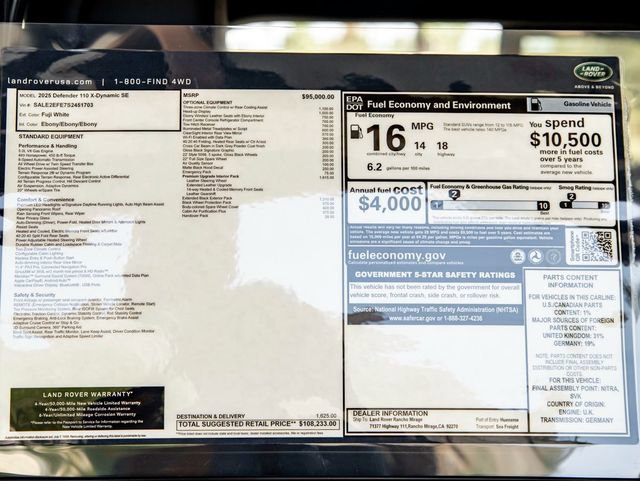
Task: Click the exterior color Fuji White
Action: [55, 115]
